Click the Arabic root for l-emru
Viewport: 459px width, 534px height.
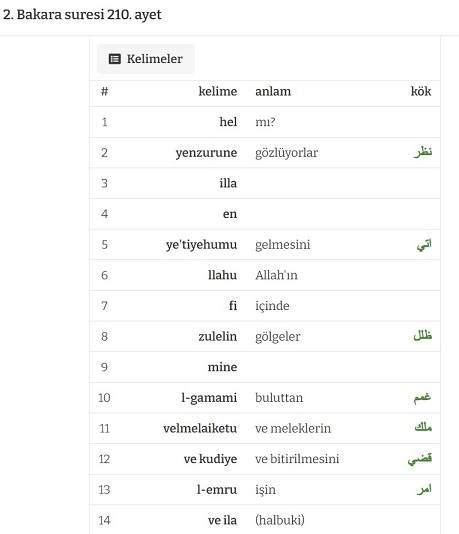[x=424, y=489]
